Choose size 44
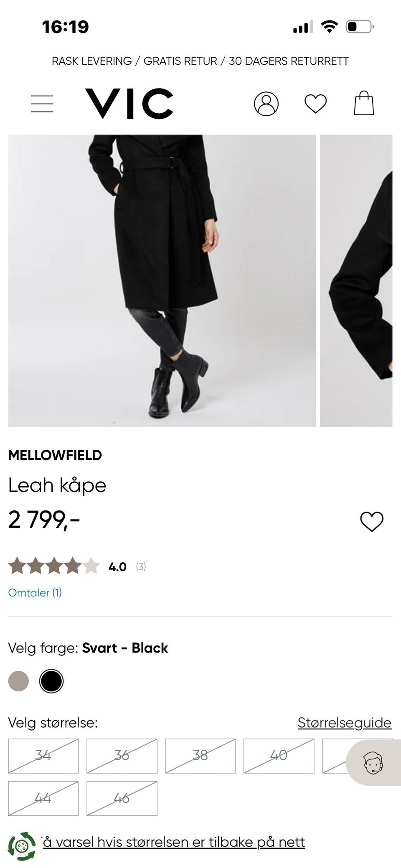 (x=43, y=798)
